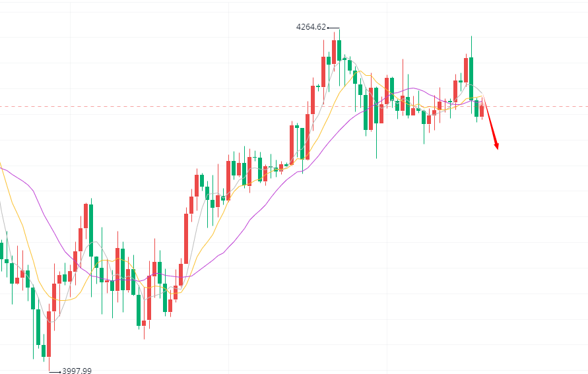Click the lowest red candle above 3997.99

[x=49, y=333]
